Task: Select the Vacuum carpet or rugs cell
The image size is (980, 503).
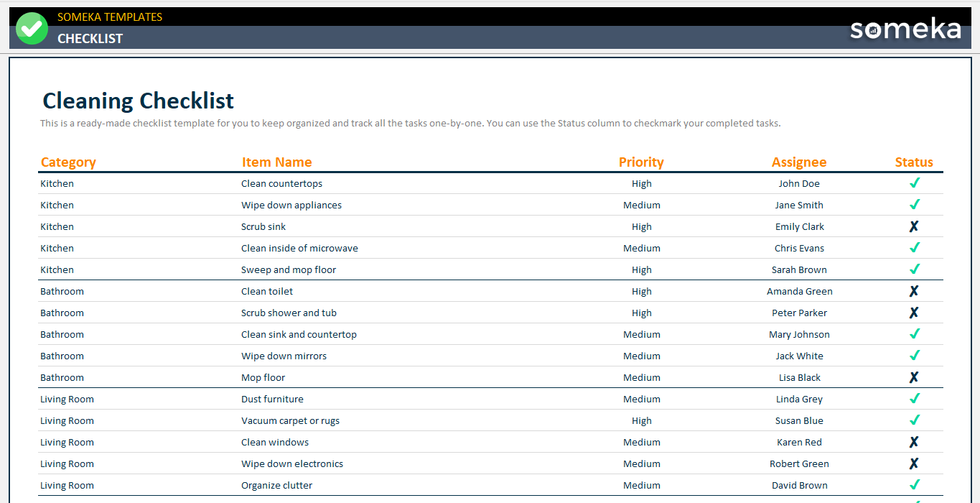Action: click(x=290, y=421)
